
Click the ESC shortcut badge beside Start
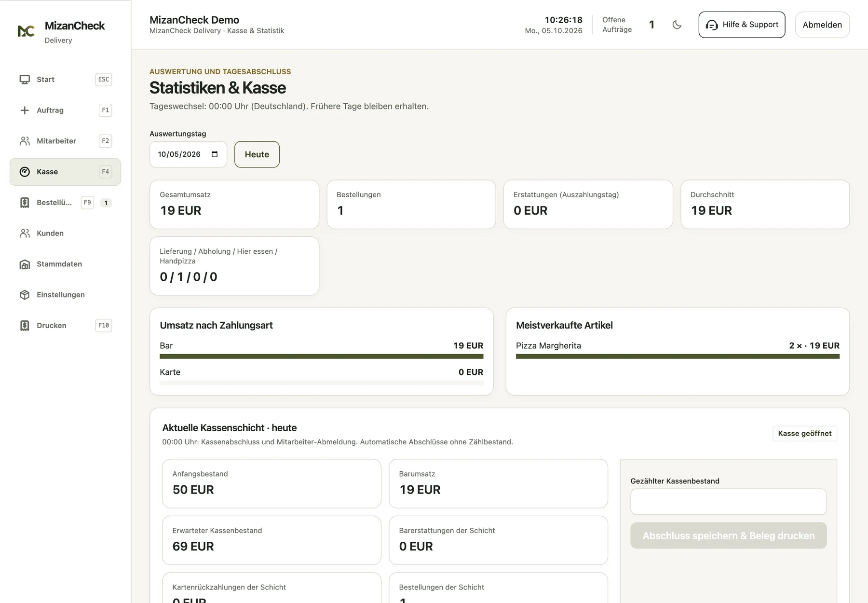click(x=104, y=80)
